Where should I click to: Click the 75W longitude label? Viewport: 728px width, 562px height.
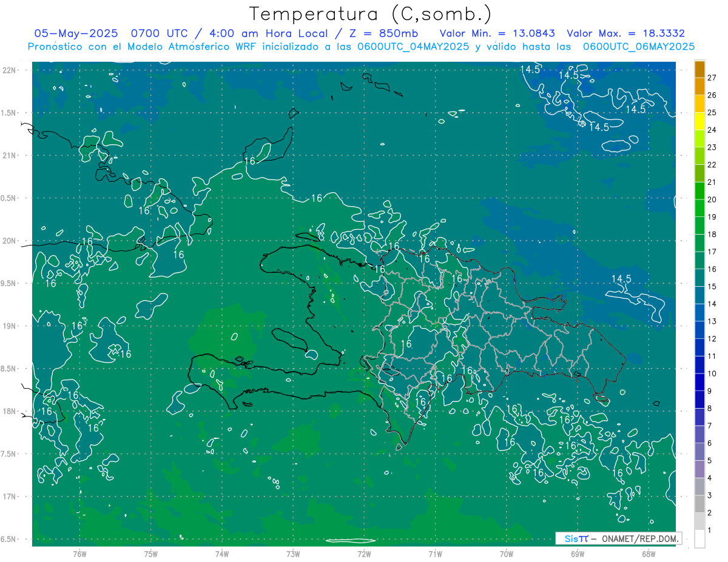click(150, 554)
